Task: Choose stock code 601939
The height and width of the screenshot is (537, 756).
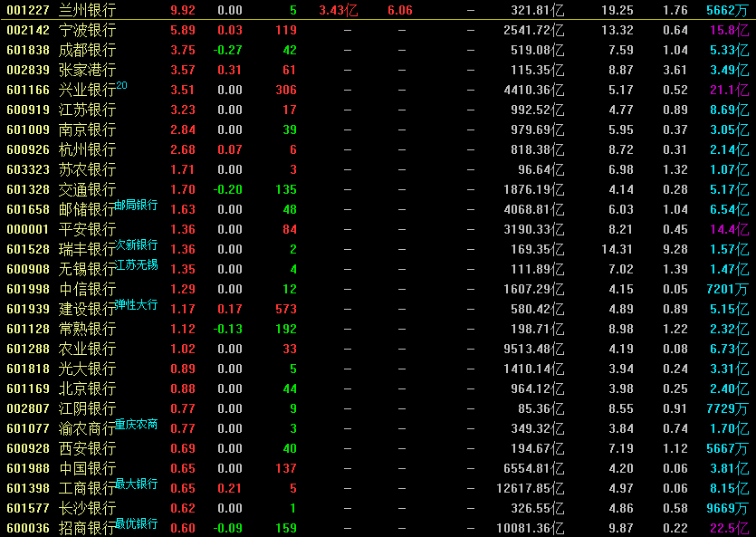Action: [28, 309]
